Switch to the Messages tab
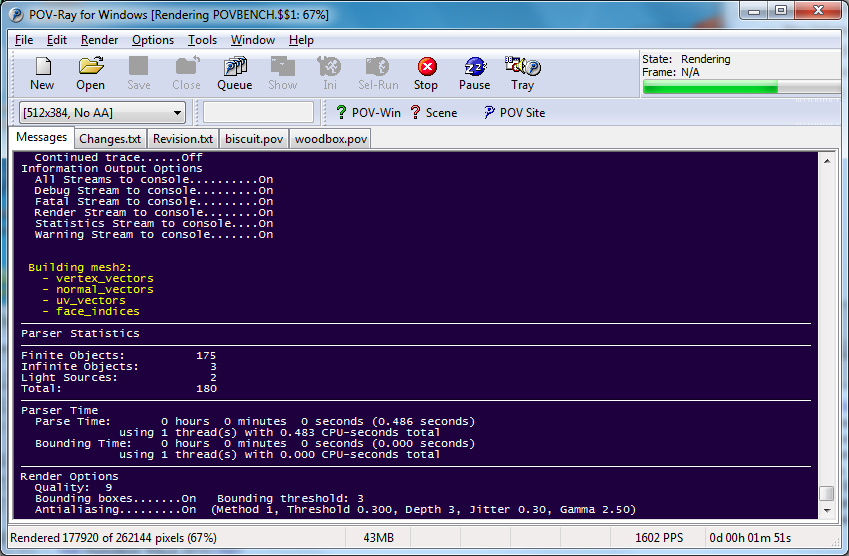 coord(41,137)
